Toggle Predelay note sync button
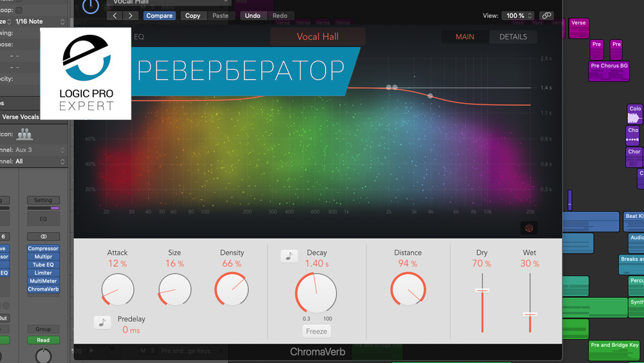This screenshot has height=363, width=644. (102, 322)
